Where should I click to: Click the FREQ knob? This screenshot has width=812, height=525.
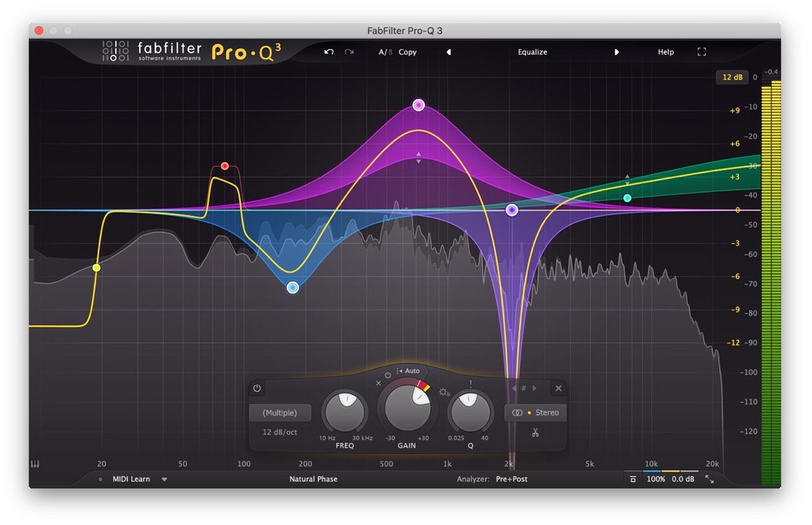coord(345,412)
